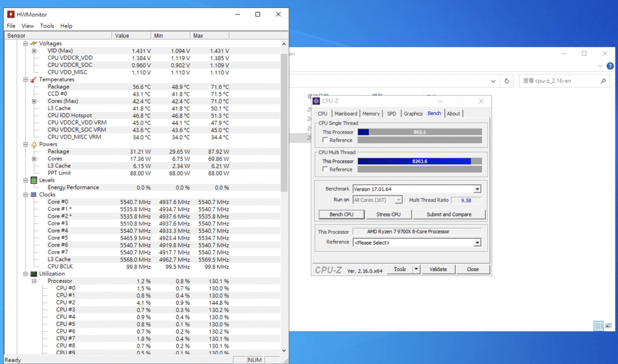Click the refresh icon in Explorer address bar
This screenshot has width=618, height=364.
pyautogui.click(x=507, y=81)
